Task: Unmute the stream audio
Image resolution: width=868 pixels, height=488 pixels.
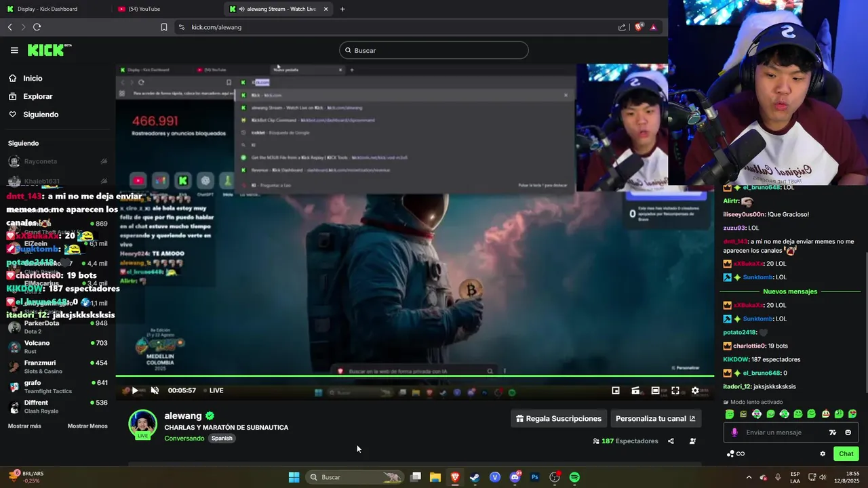Action: 155,390
